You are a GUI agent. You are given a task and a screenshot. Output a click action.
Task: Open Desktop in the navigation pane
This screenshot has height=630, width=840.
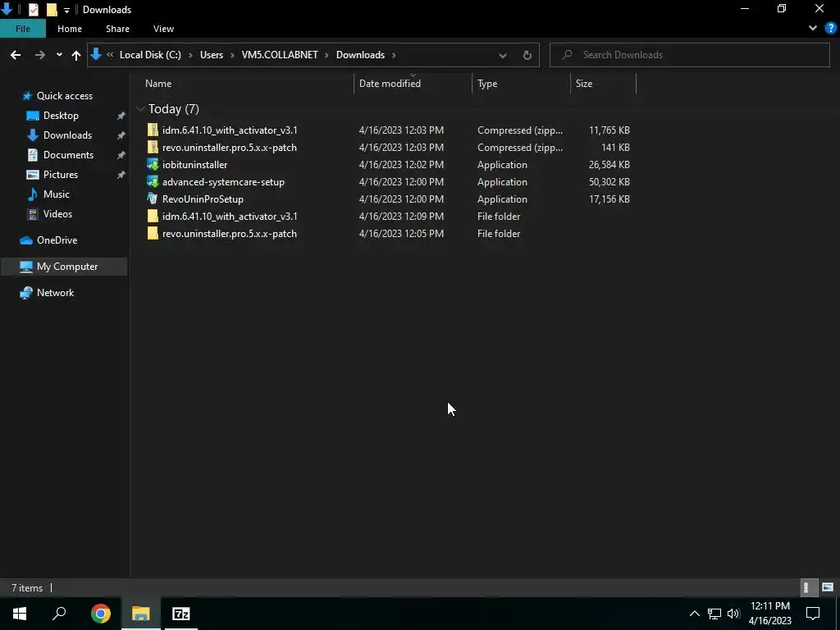(x=61, y=116)
